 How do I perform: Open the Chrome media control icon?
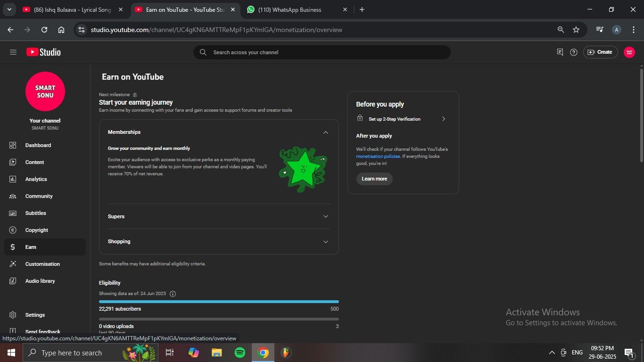point(600,30)
